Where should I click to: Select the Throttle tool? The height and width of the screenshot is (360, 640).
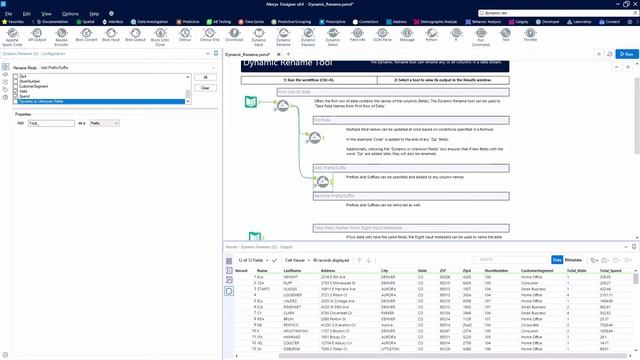pos(530,35)
